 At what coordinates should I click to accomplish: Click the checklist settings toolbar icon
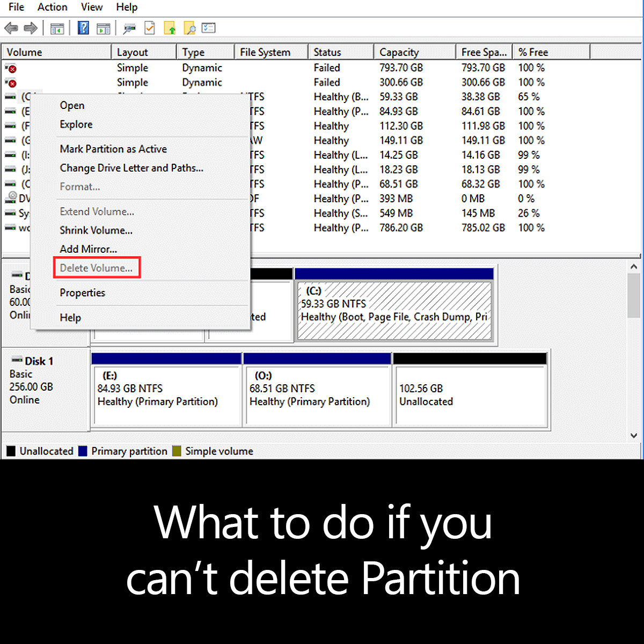click(x=209, y=28)
